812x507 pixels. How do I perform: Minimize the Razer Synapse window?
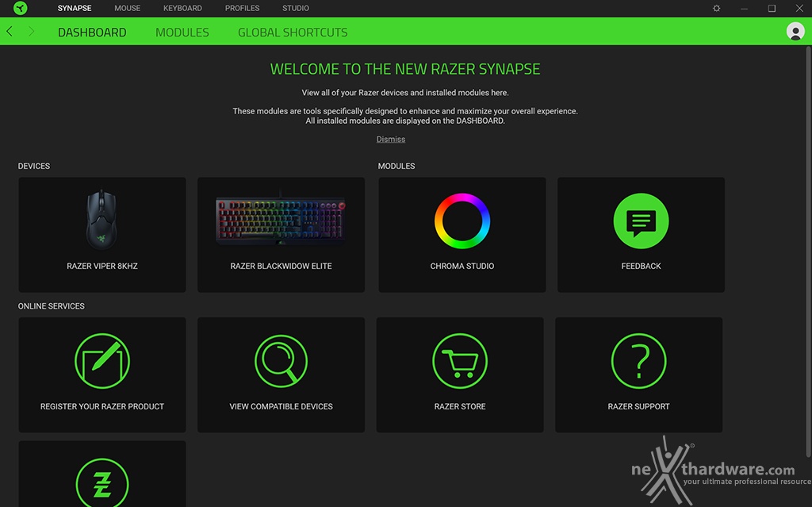[744, 8]
